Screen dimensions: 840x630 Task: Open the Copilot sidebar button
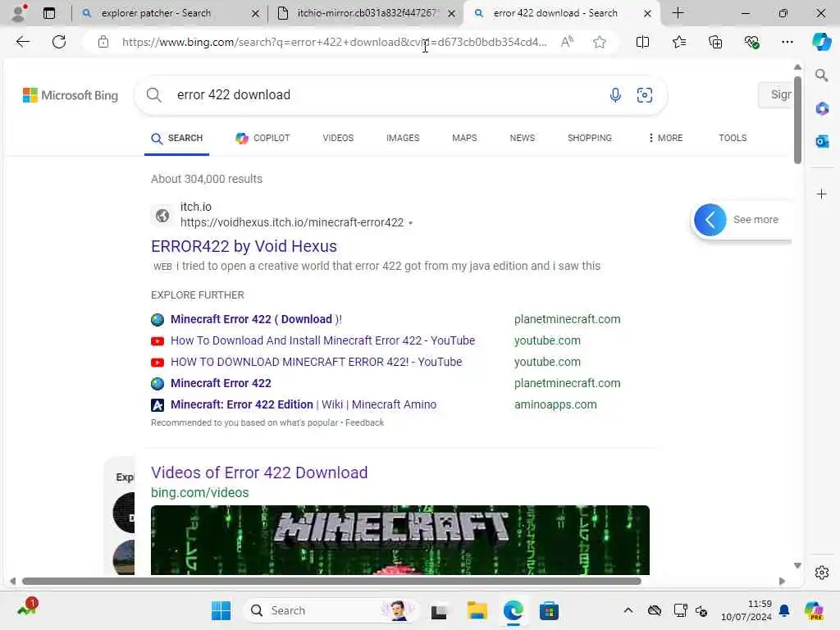[821, 42]
